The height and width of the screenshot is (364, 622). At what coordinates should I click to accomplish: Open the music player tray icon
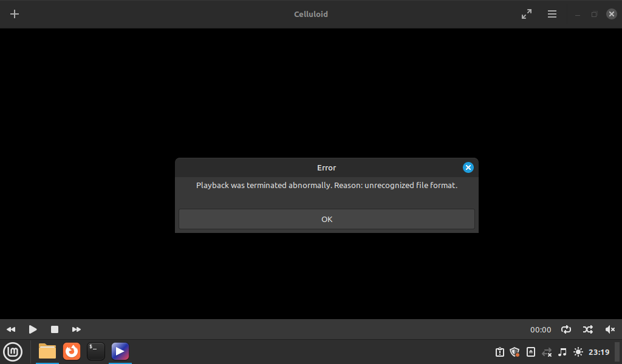click(562, 352)
